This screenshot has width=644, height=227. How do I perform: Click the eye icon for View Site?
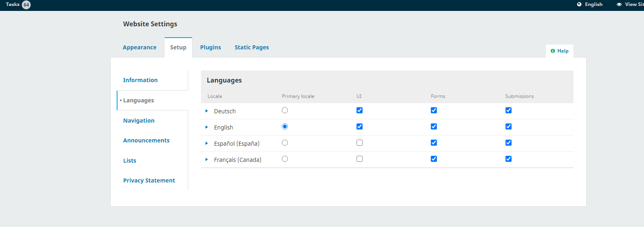(619, 4)
